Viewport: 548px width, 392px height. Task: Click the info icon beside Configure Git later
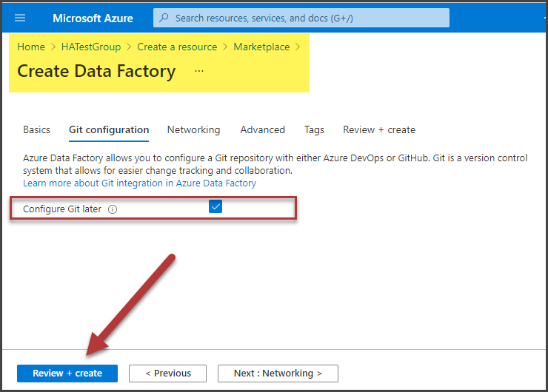tap(113, 209)
